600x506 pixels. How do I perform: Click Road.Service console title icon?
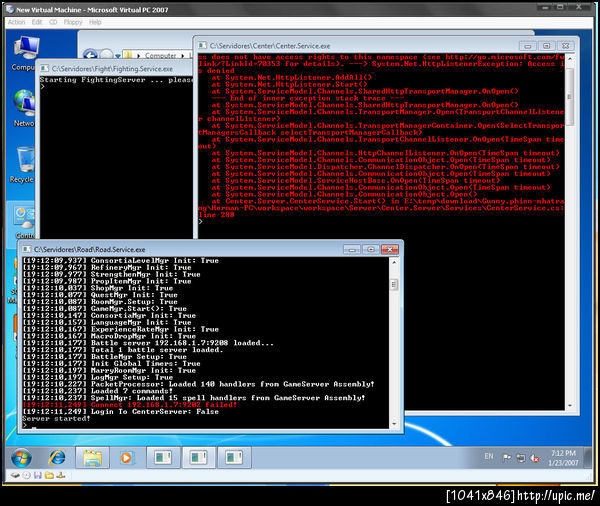pos(26,250)
